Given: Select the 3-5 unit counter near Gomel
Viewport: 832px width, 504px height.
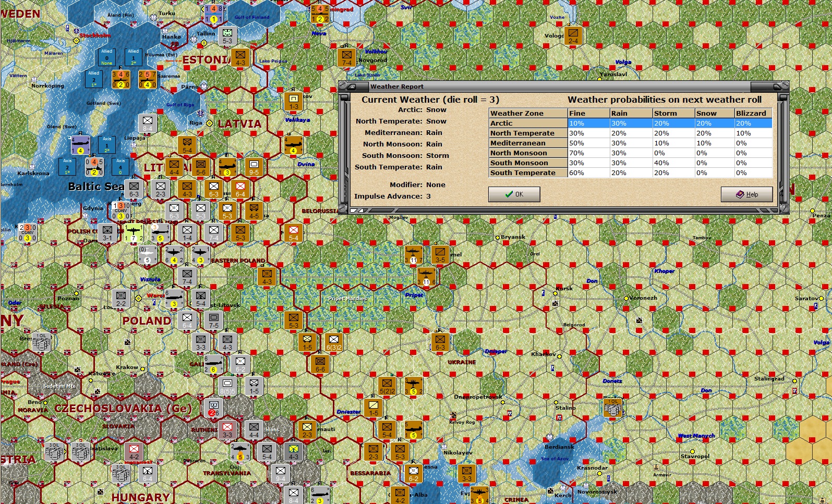Looking at the screenshot, I should tap(440, 255).
